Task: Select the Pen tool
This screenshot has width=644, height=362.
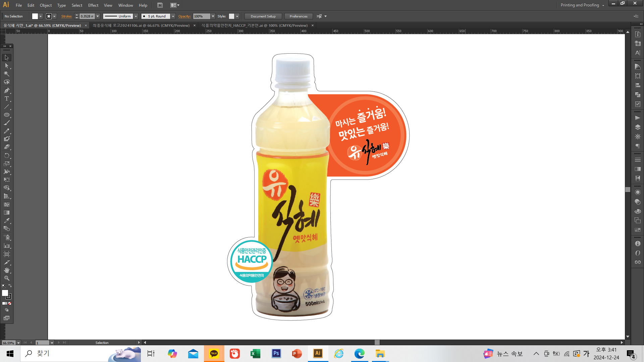Action: click(x=7, y=90)
